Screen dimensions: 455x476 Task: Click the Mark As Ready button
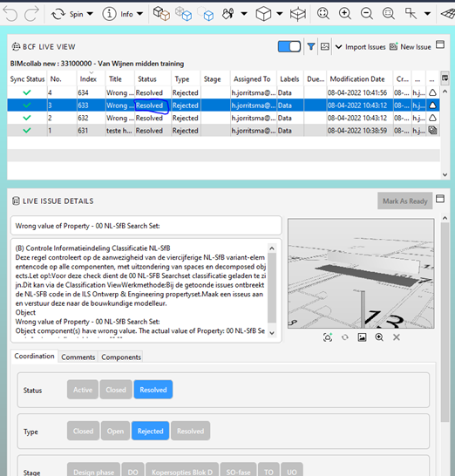[405, 201]
